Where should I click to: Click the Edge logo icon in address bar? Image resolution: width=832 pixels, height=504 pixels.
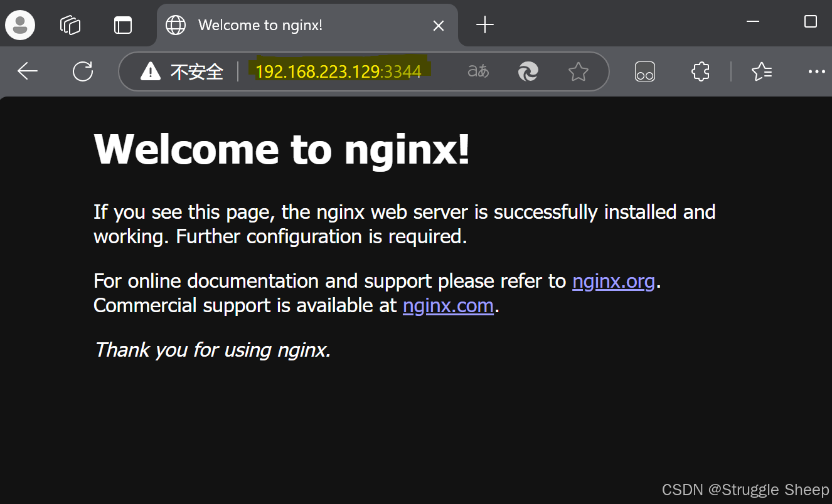[x=528, y=71]
